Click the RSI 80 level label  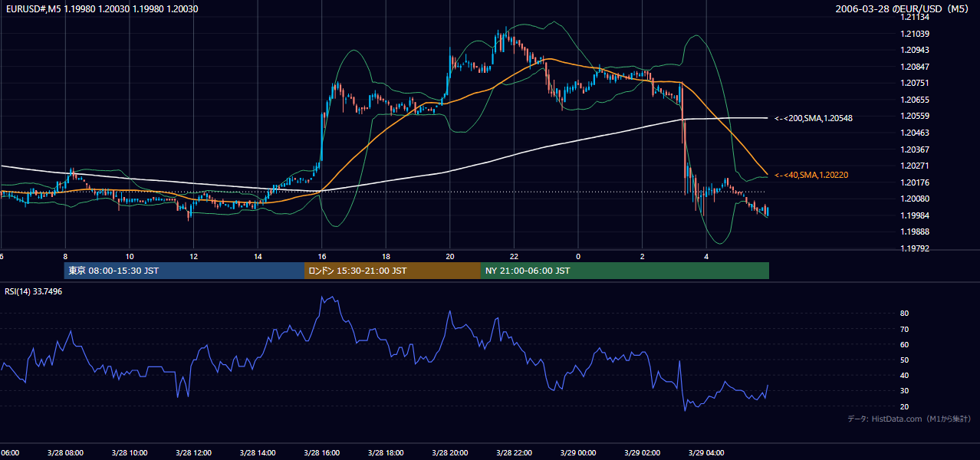(904, 314)
